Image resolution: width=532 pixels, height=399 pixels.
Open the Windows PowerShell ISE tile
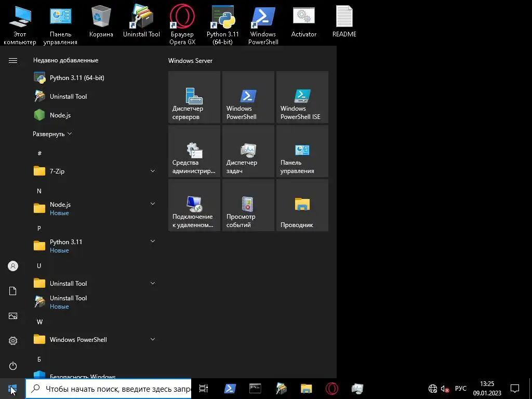tap(302, 97)
